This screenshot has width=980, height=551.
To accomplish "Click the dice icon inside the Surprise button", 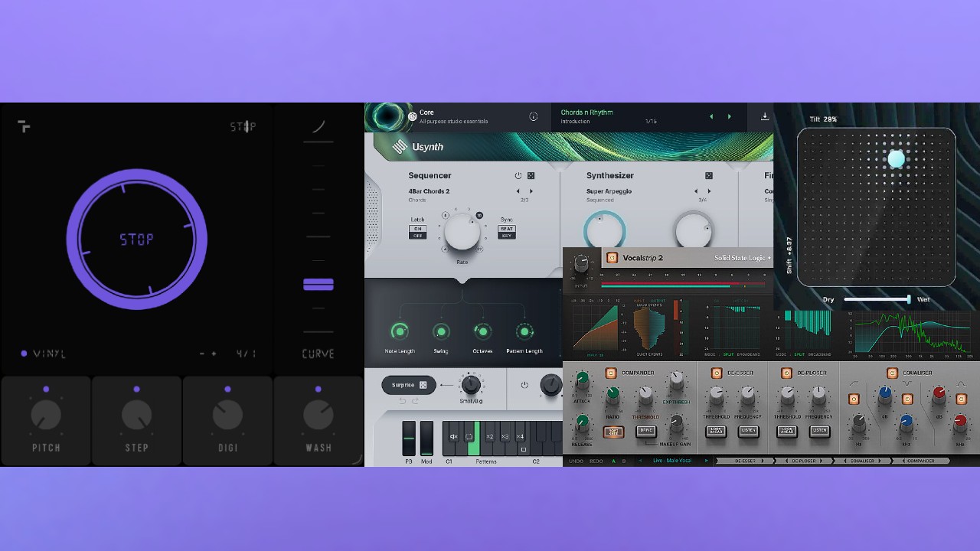I will coord(422,385).
